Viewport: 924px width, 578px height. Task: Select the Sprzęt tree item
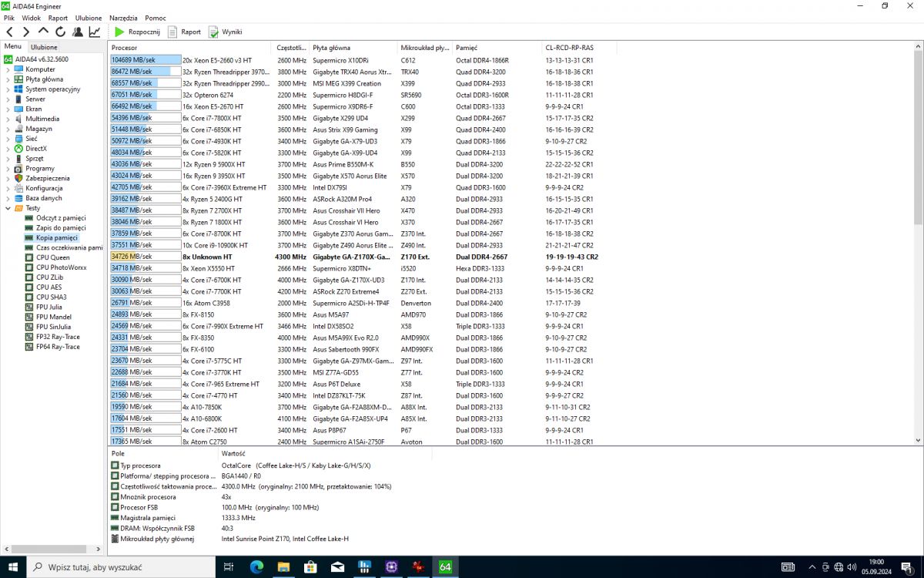[x=28, y=159]
